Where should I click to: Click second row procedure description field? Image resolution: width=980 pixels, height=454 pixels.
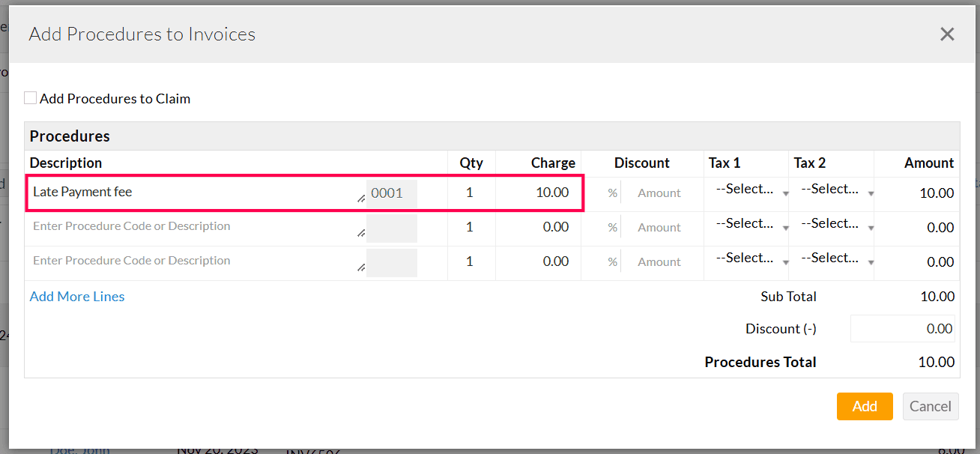pos(187,226)
